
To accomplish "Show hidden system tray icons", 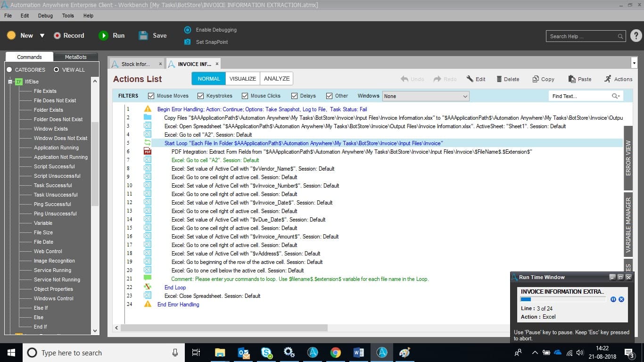I will click(x=535, y=353).
